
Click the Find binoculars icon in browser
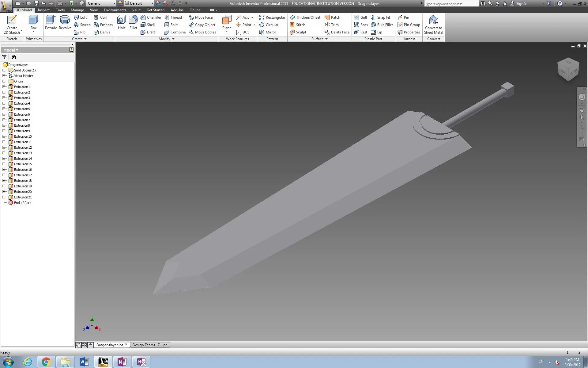[14, 57]
